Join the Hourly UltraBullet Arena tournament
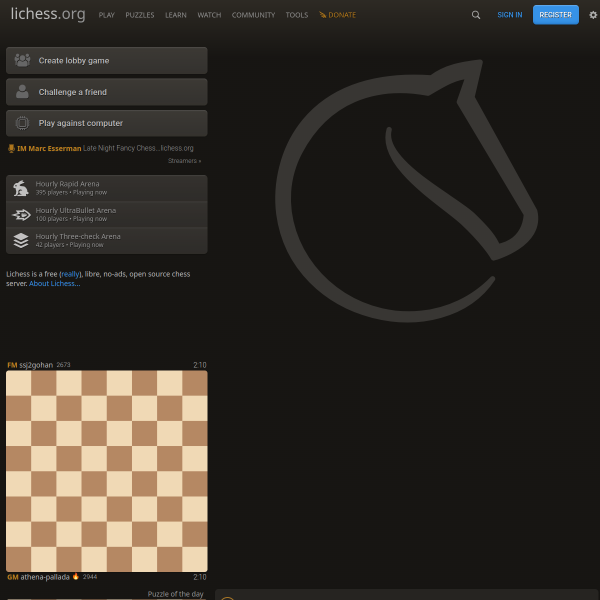The width and height of the screenshot is (600, 600). [x=107, y=215]
